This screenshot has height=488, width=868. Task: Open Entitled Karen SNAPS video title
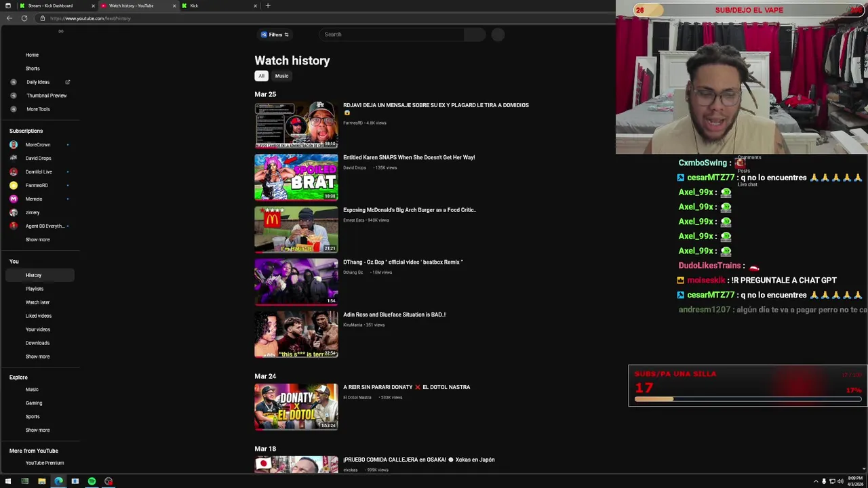click(409, 157)
